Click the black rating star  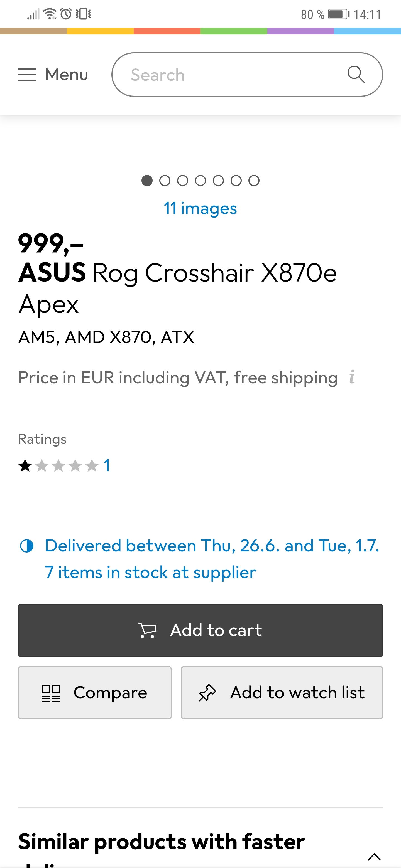pos(25,466)
